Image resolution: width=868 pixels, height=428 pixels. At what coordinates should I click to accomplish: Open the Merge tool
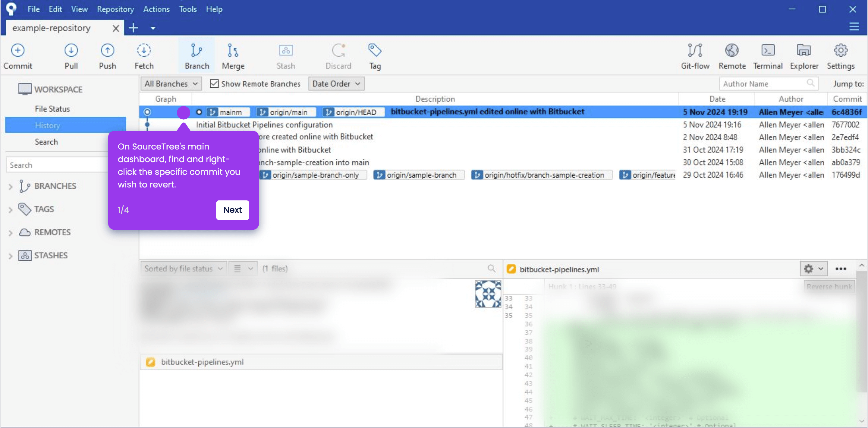233,56
